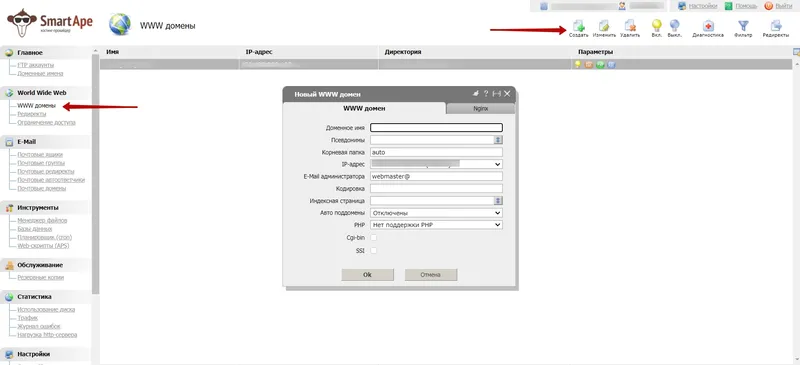The width and height of the screenshot is (800, 365).
Task: Click blue icon in Параметры column row
Action: click(612, 65)
